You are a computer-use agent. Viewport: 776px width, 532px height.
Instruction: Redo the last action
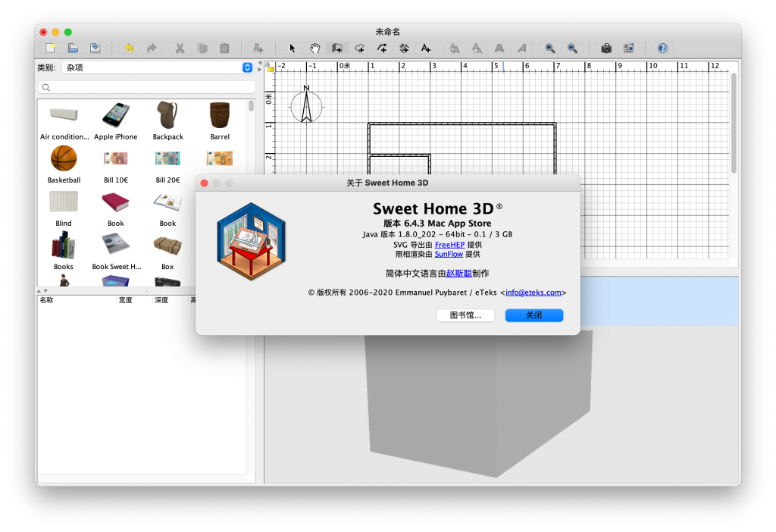[152, 48]
